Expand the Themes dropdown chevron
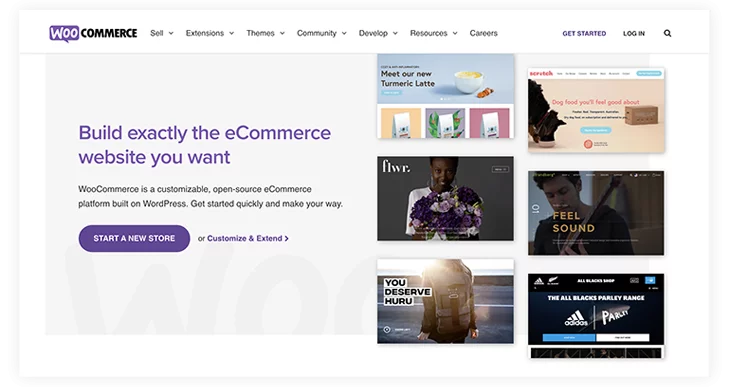Screen dimensions: 730x387 (x=282, y=34)
